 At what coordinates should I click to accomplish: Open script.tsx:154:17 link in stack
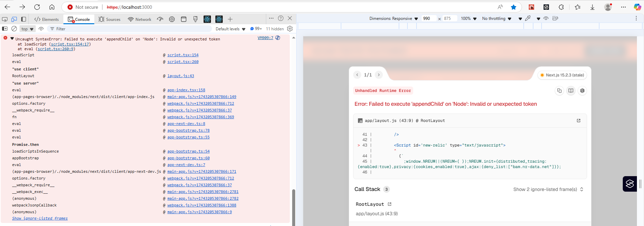pos(70,44)
